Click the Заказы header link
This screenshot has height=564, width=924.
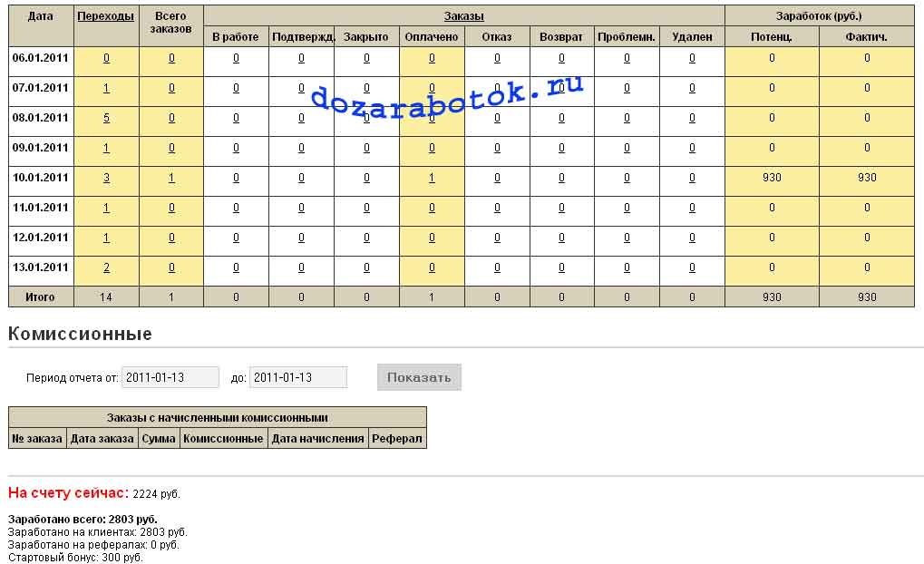pyautogui.click(x=463, y=16)
